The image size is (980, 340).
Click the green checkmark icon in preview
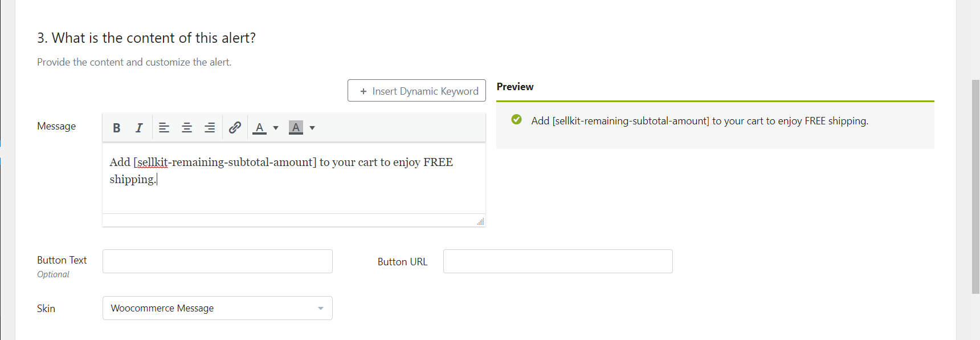tap(517, 119)
